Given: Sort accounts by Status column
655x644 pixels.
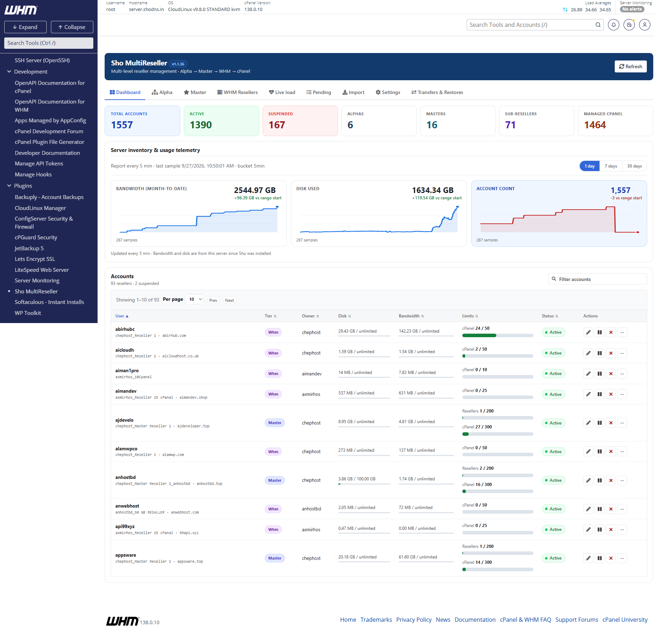Looking at the screenshot, I should (550, 316).
